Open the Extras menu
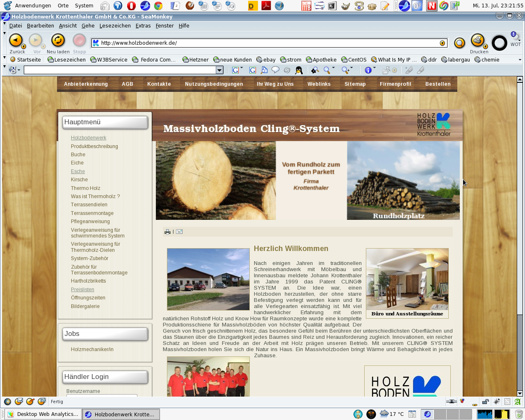 [143, 25]
